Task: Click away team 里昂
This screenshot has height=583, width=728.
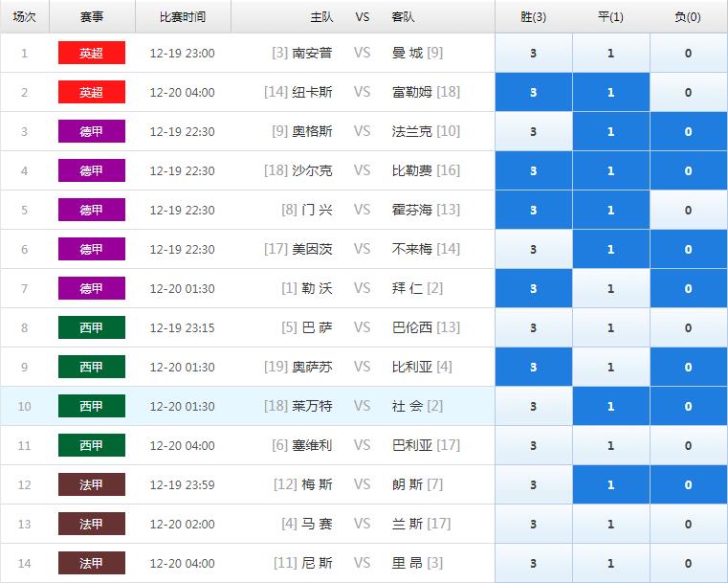Action: click(x=408, y=563)
